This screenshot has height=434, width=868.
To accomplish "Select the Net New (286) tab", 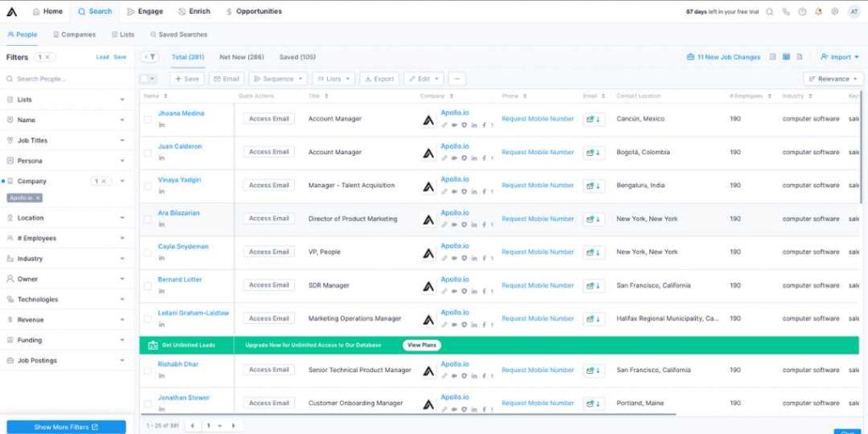I will tap(242, 57).
